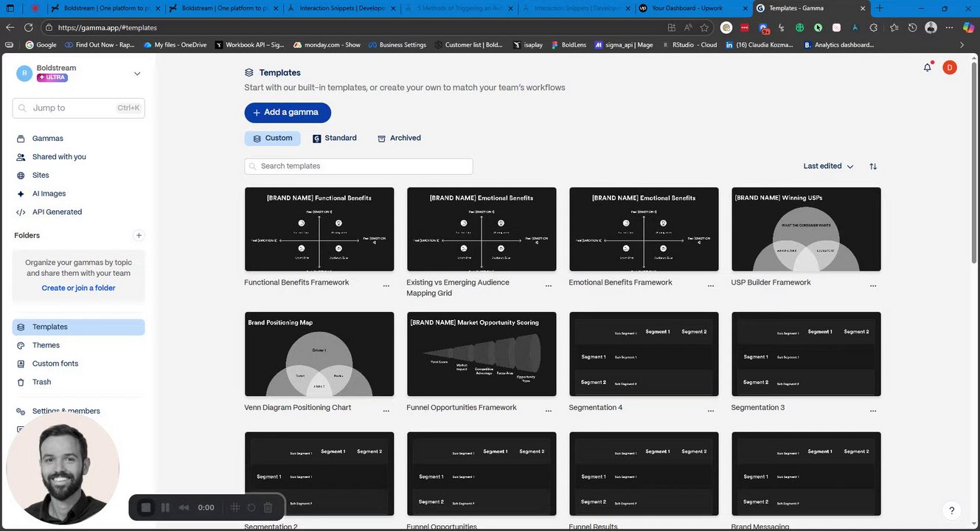This screenshot has height=531, width=980.
Task: Open AI Images sparkle icon
Action: coord(21,194)
